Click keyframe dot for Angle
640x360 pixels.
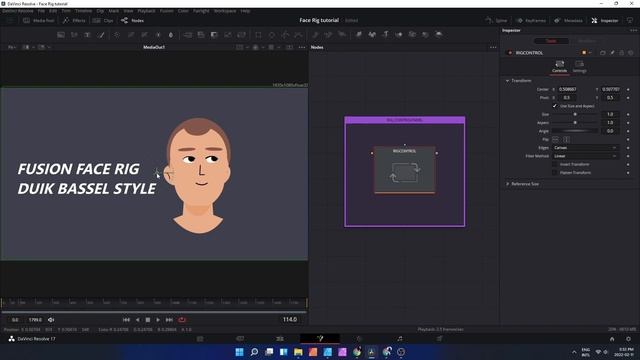[628, 131]
